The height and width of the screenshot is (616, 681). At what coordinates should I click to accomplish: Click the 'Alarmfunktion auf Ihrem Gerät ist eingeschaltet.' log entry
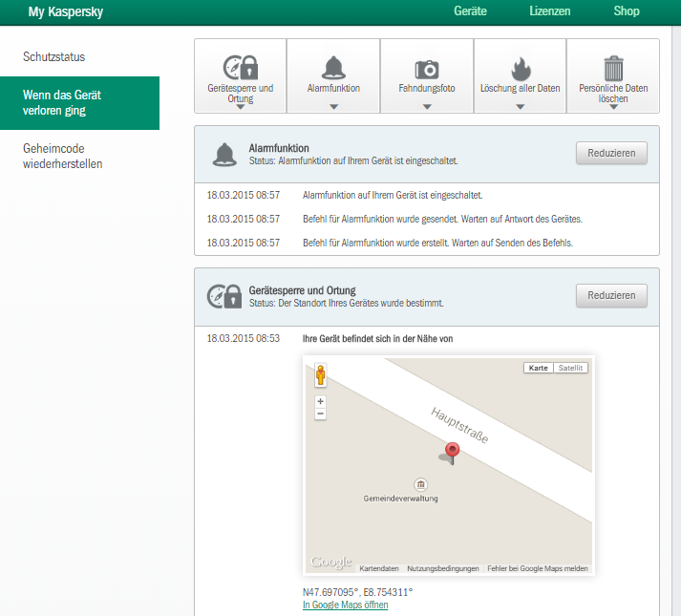click(393, 195)
